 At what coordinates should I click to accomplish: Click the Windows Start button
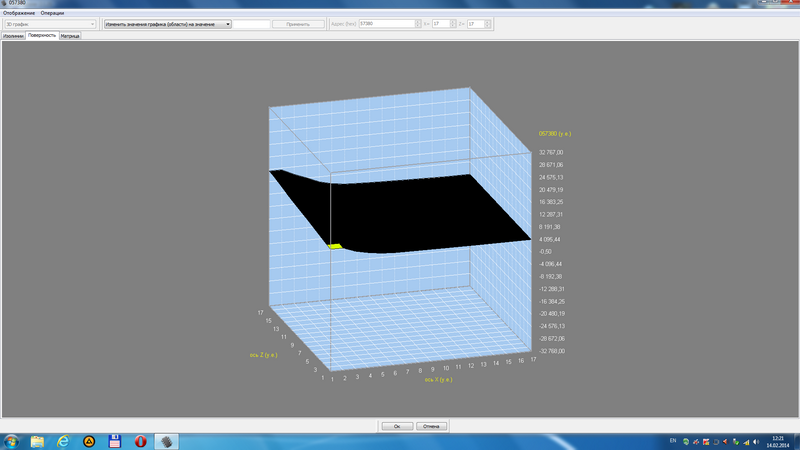coord(12,441)
